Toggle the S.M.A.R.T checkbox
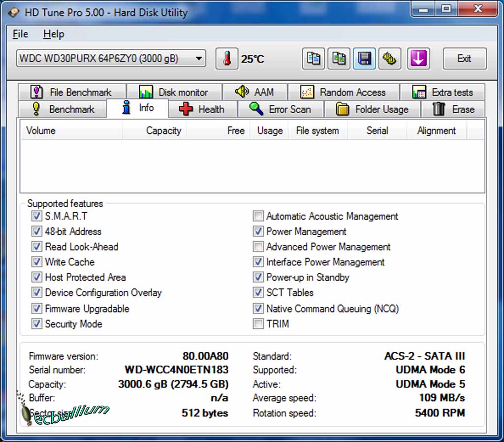Image resolution: width=504 pixels, height=442 pixels. (x=37, y=216)
